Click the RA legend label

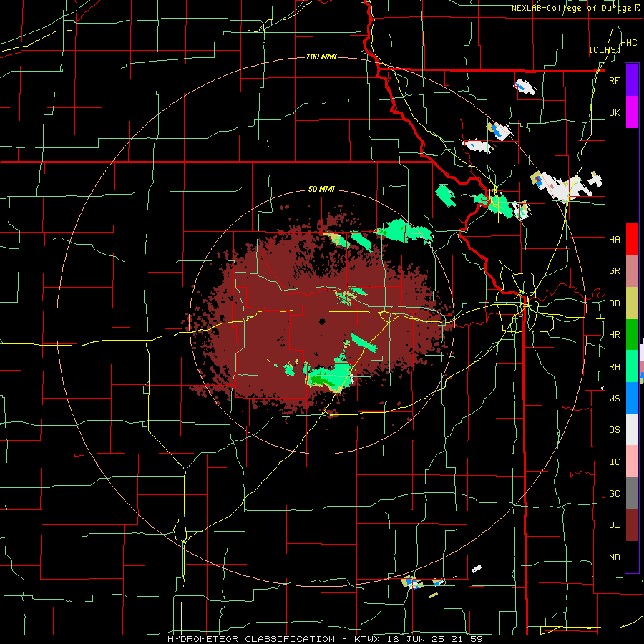point(615,367)
